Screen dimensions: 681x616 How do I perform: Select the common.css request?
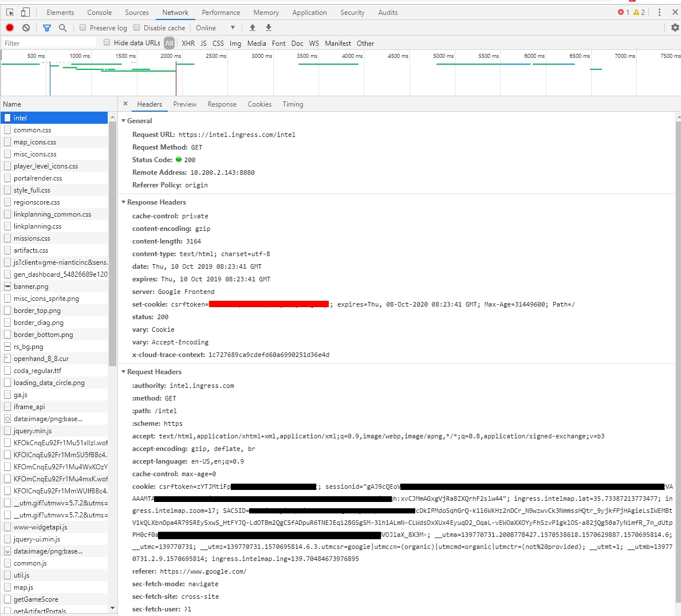54,130
